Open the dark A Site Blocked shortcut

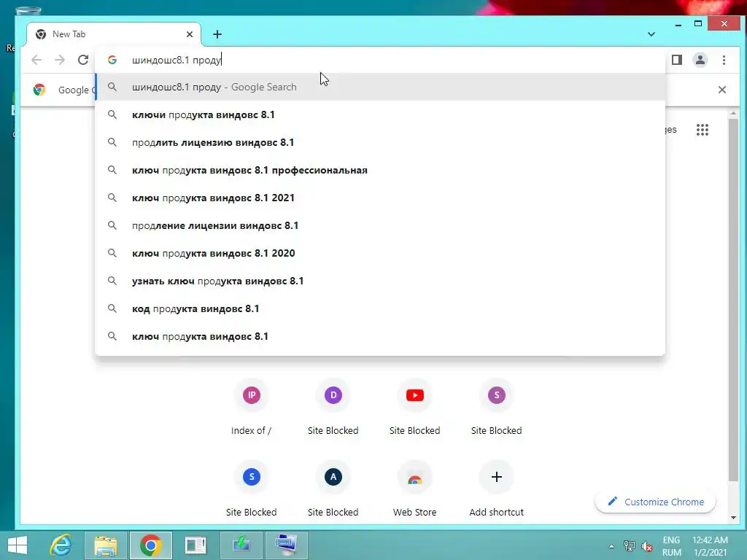click(333, 489)
